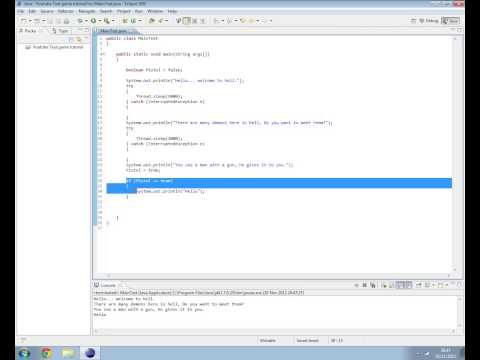Click the Pin Console icon

tap(419, 285)
